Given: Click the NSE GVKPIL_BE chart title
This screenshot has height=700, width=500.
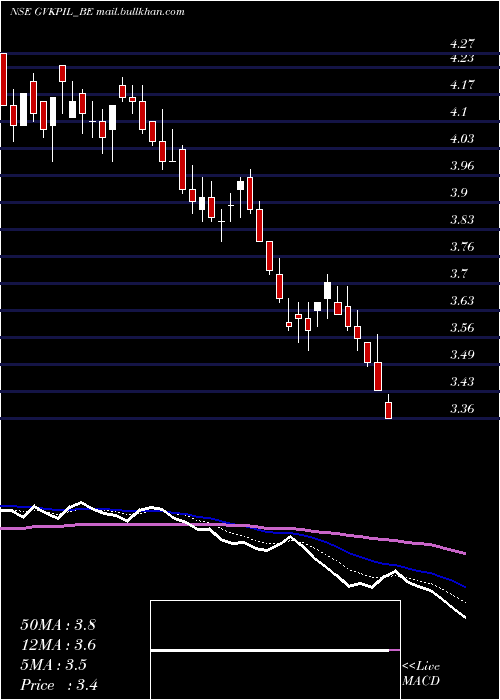Looking at the screenshot, I should (x=51, y=12).
